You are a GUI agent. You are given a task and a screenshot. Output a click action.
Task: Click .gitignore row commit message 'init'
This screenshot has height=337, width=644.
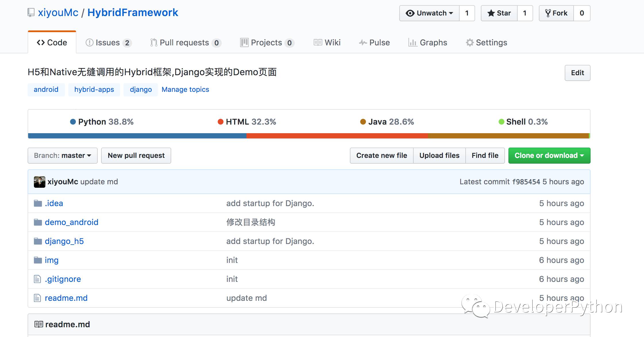click(232, 279)
